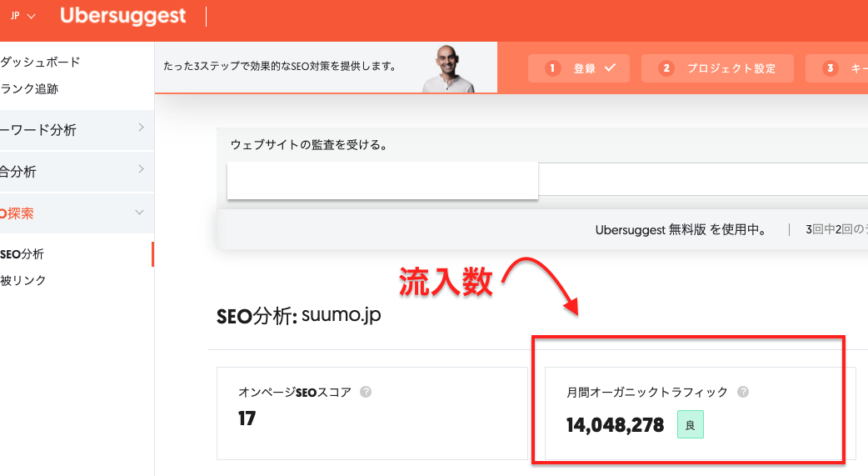This screenshot has height=476, width=868.
Task: Click help icon beside 月間オーガニックトラフィック
Action: pyautogui.click(x=743, y=392)
